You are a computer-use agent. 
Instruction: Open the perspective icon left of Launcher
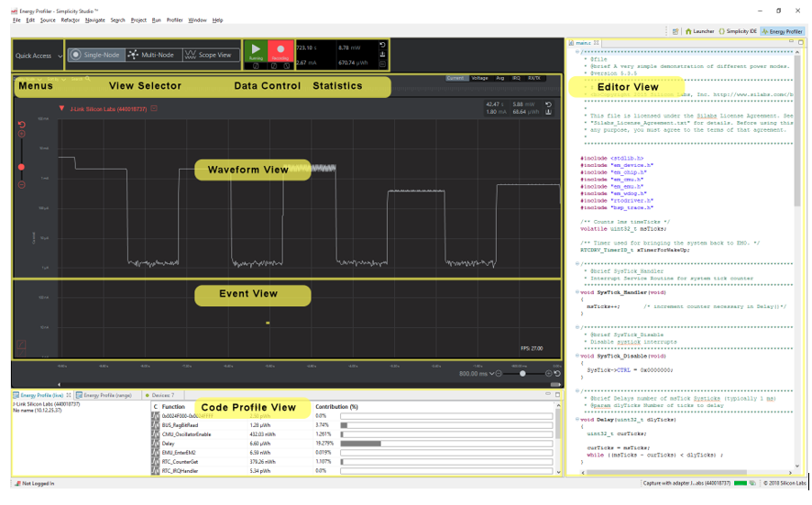(x=675, y=31)
